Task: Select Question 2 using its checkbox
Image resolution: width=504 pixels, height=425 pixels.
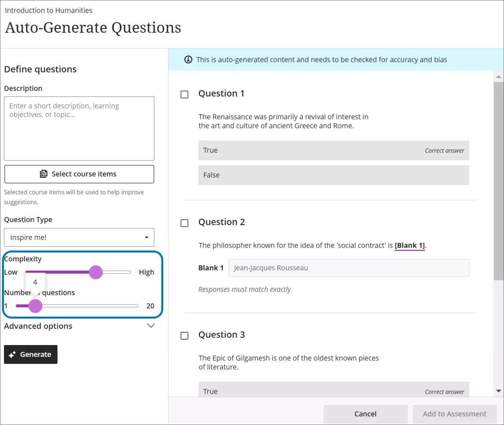Action: 184,223
